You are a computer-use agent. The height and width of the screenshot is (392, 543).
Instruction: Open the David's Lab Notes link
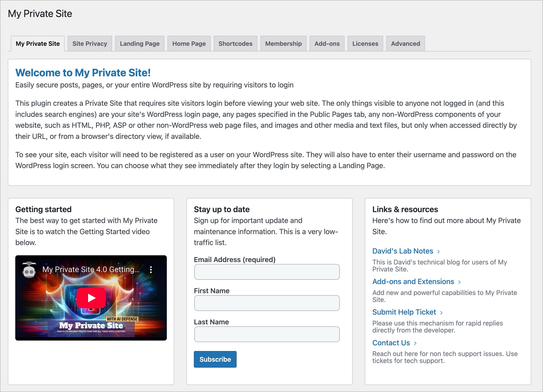403,251
